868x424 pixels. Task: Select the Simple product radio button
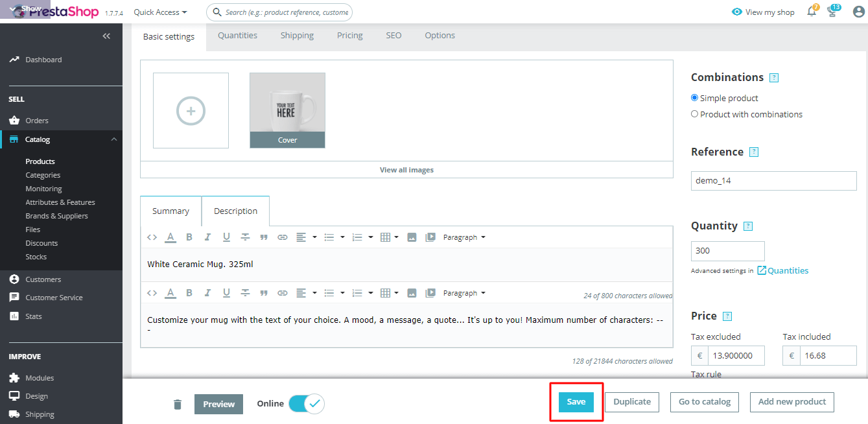(x=694, y=97)
